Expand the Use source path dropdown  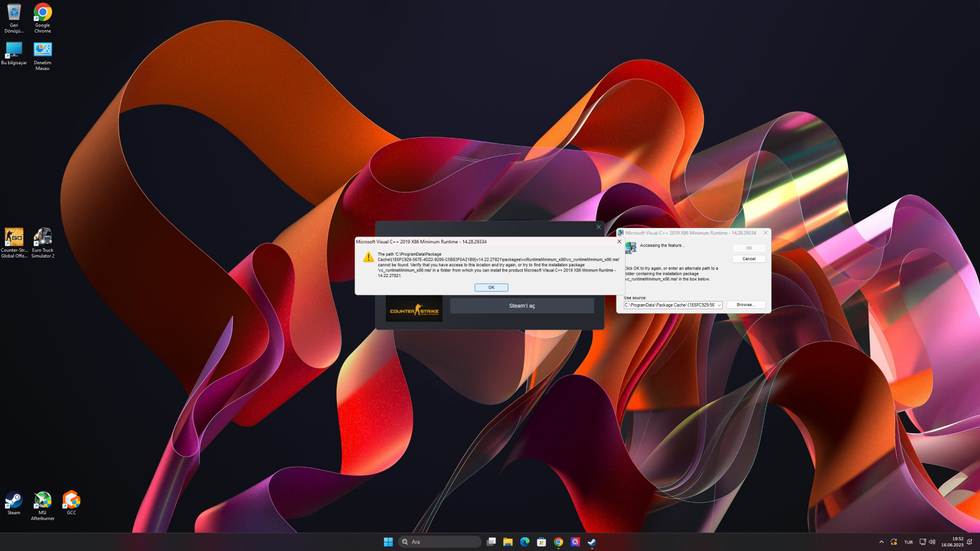click(x=719, y=305)
